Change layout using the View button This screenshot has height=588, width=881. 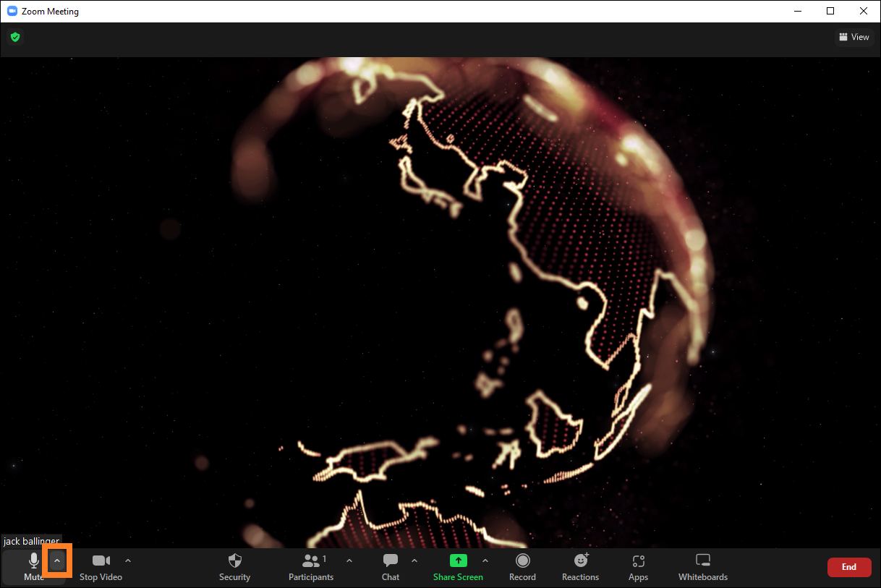854,37
